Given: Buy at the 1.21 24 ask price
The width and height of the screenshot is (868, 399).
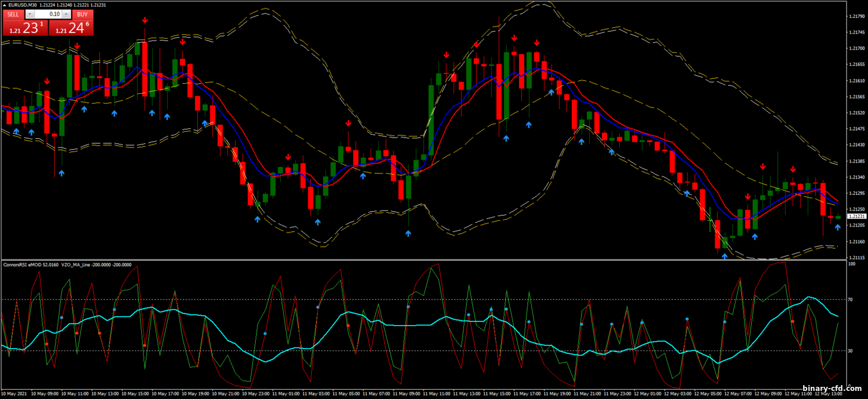Looking at the screenshot, I should 71,27.
